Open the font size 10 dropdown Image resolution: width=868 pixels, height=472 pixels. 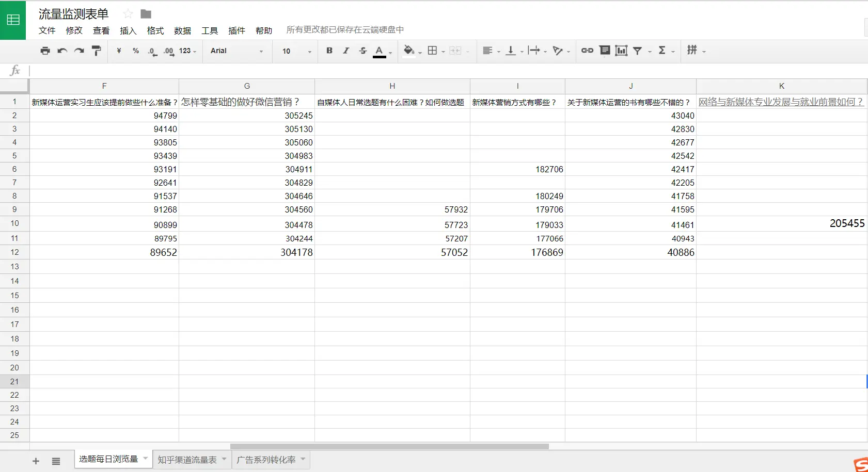(x=297, y=51)
